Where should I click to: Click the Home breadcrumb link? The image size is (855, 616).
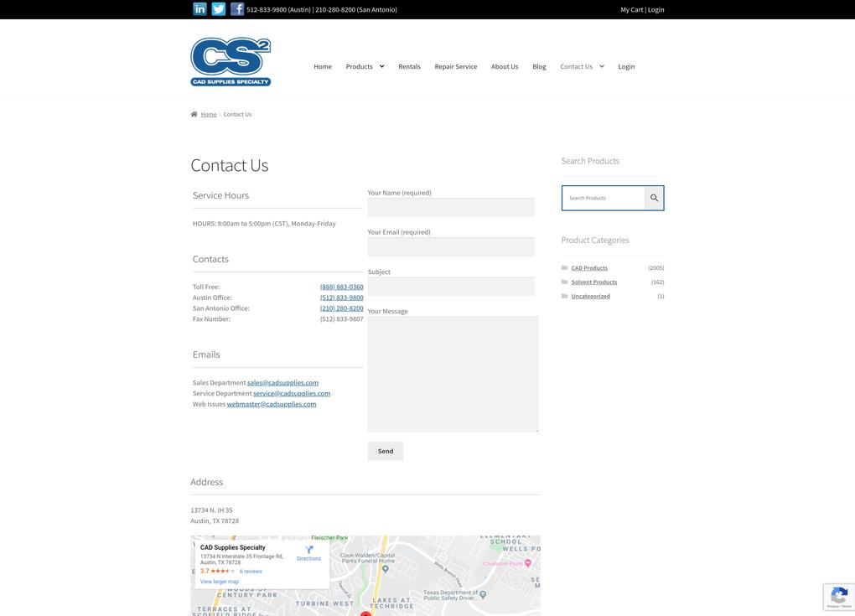[x=209, y=115]
